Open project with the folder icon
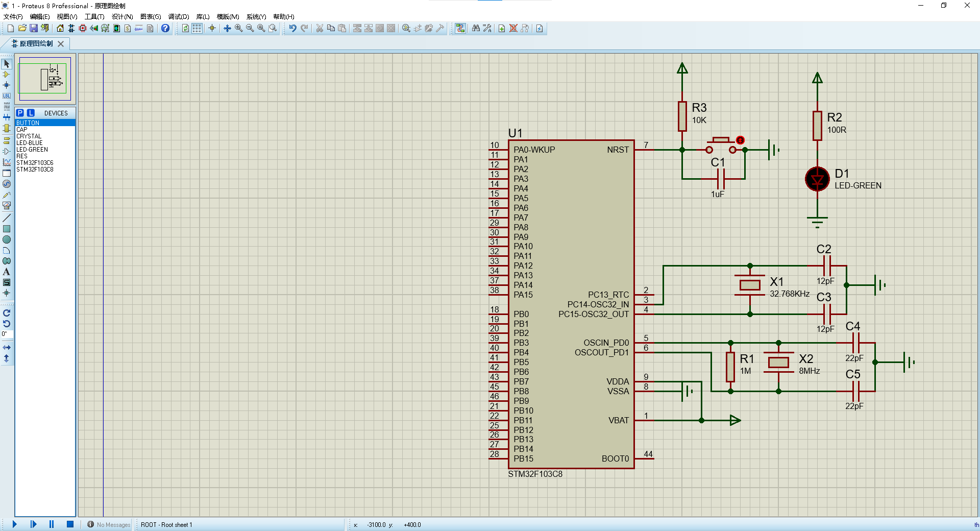980x531 pixels. [x=22, y=29]
